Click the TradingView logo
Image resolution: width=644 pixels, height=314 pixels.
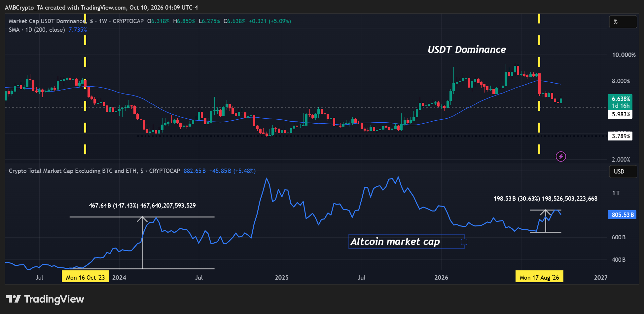click(x=45, y=299)
